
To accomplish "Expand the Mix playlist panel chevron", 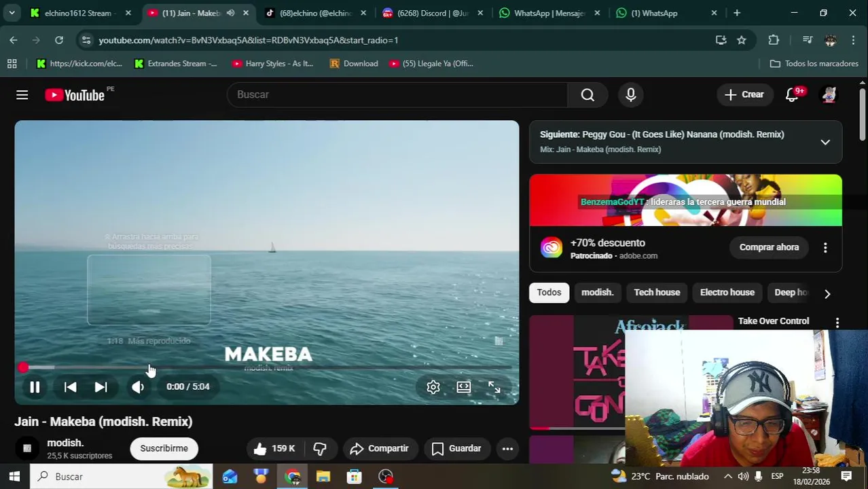I will coord(825,142).
